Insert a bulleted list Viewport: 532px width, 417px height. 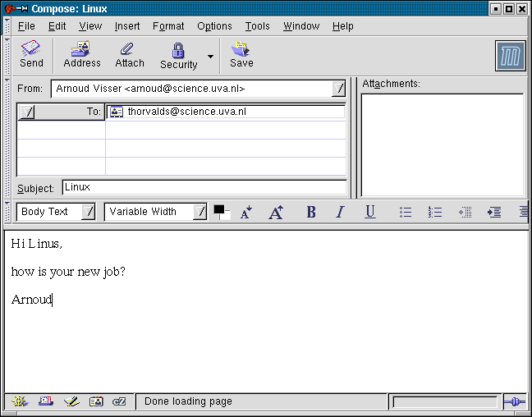(x=406, y=212)
